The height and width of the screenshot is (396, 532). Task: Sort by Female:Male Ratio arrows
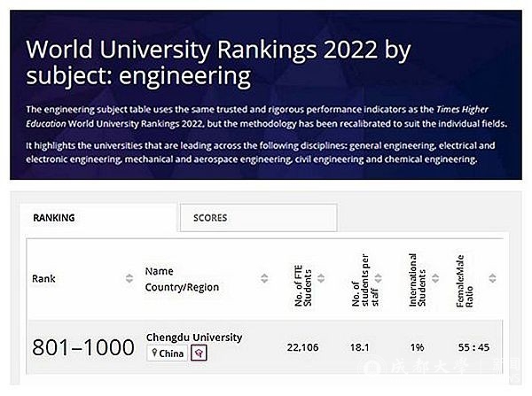(x=492, y=278)
